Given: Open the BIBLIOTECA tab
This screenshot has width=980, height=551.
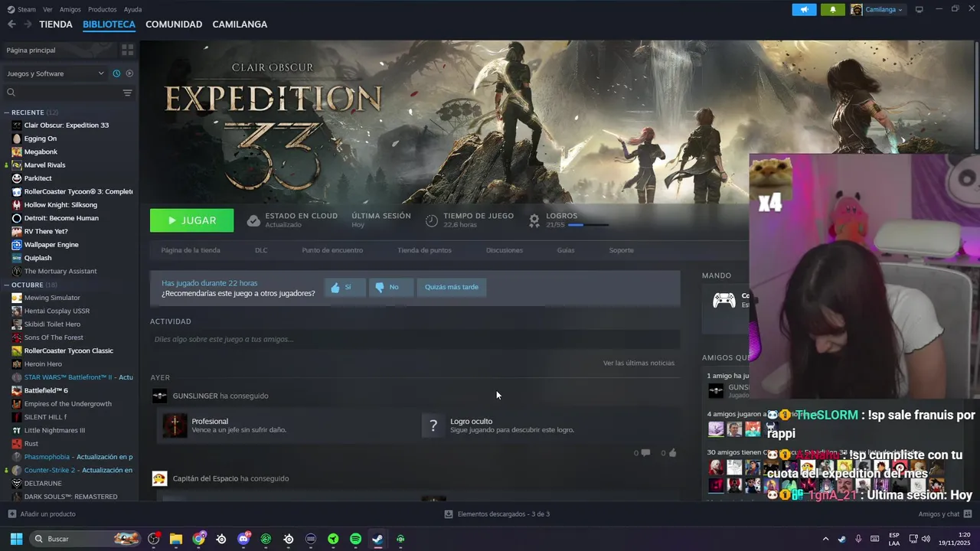Looking at the screenshot, I should click(x=109, y=24).
